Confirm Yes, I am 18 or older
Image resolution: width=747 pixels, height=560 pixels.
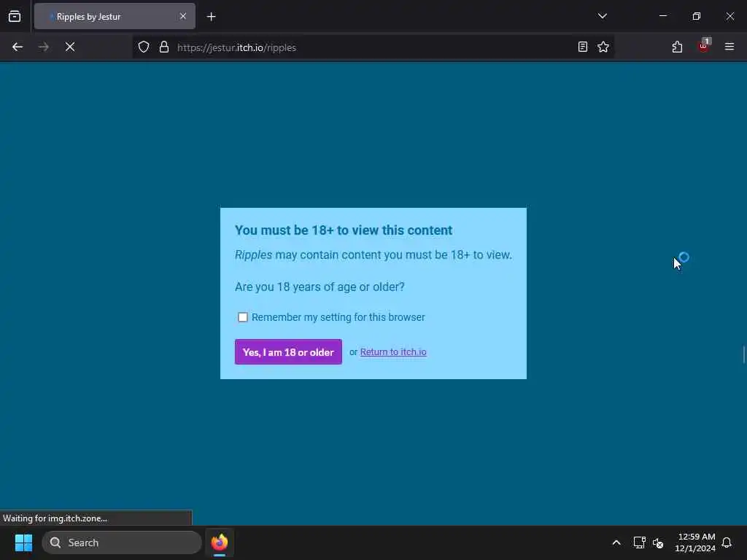point(288,352)
